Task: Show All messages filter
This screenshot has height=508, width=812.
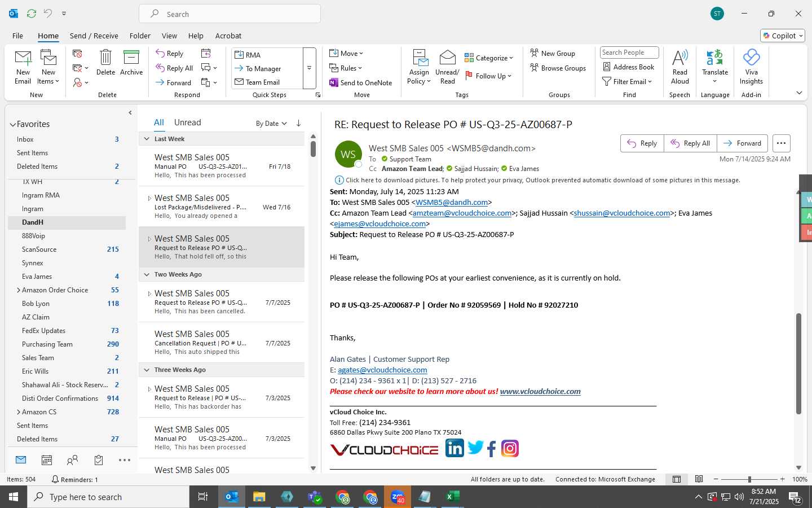Action: tap(159, 122)
